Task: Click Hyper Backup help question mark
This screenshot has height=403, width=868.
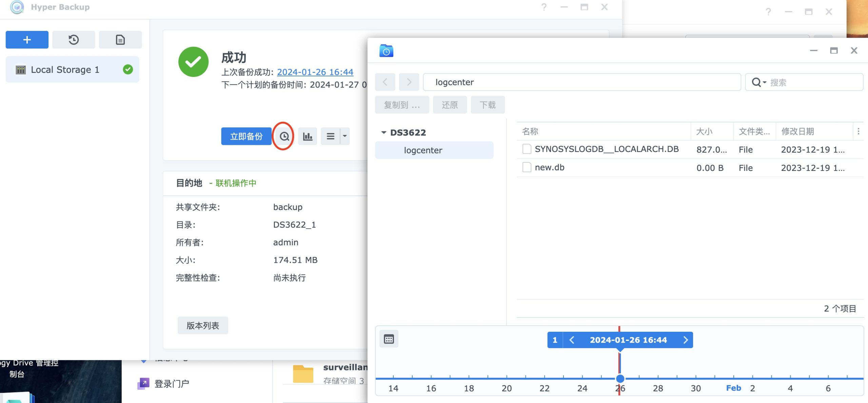Action: 544,7
